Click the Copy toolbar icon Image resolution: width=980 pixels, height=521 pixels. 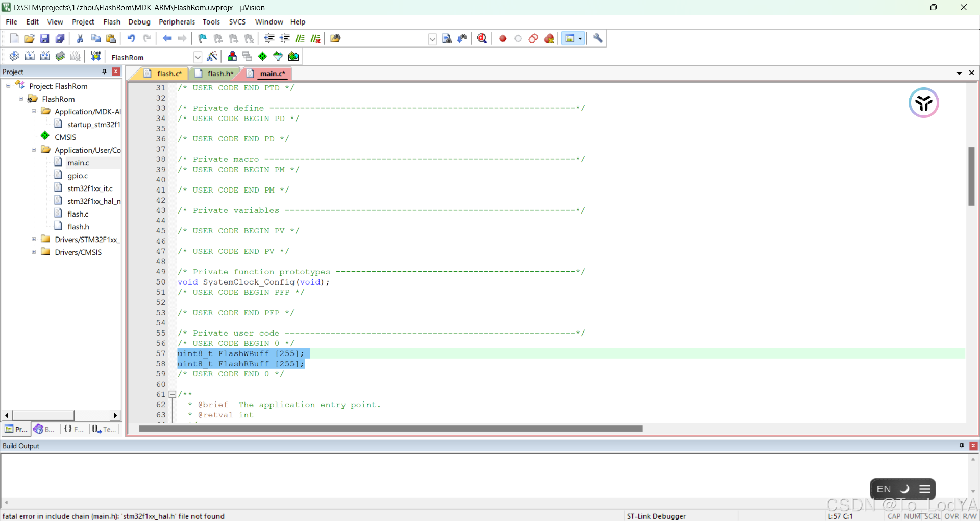click(x=95, y=38)
